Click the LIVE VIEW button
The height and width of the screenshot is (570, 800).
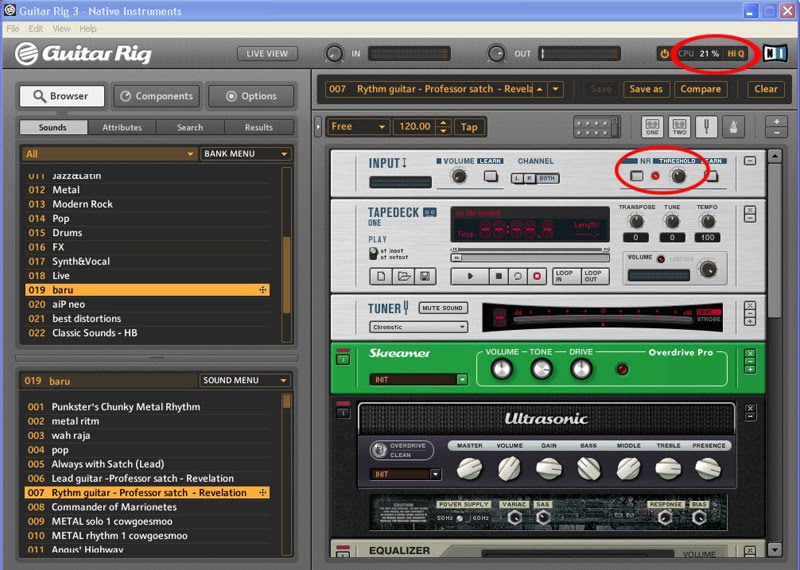click(267, 54)
